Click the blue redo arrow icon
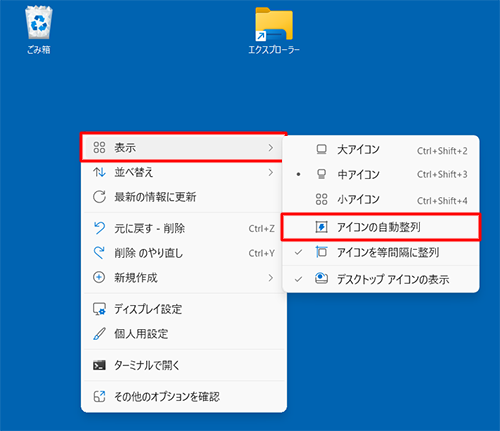500x431 pixels. (x=99, y=253)
